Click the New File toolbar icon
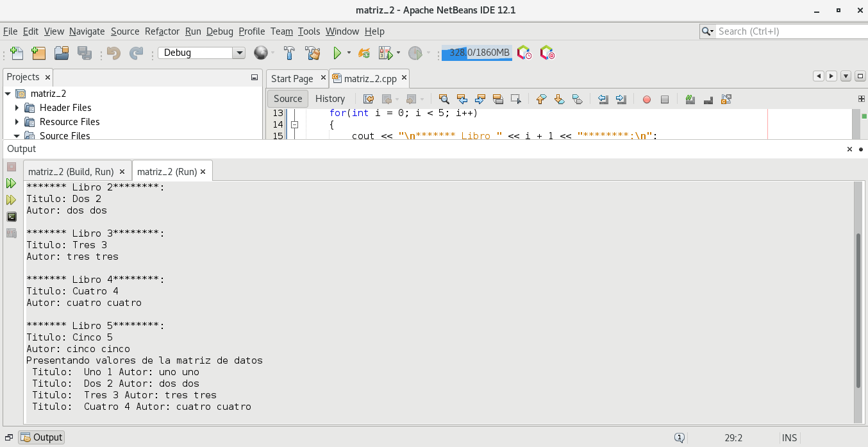The width and height of the screenshot is (868, 447). click(17, 53)
